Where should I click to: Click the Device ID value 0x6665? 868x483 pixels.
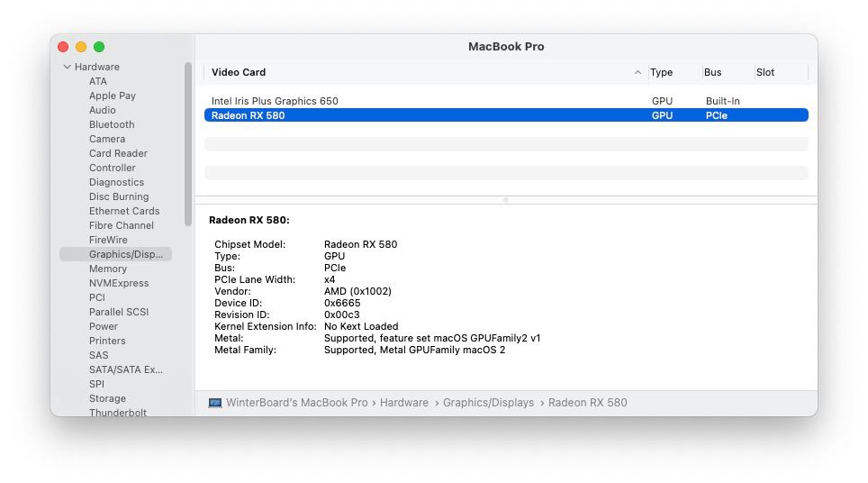coord(342,303)
